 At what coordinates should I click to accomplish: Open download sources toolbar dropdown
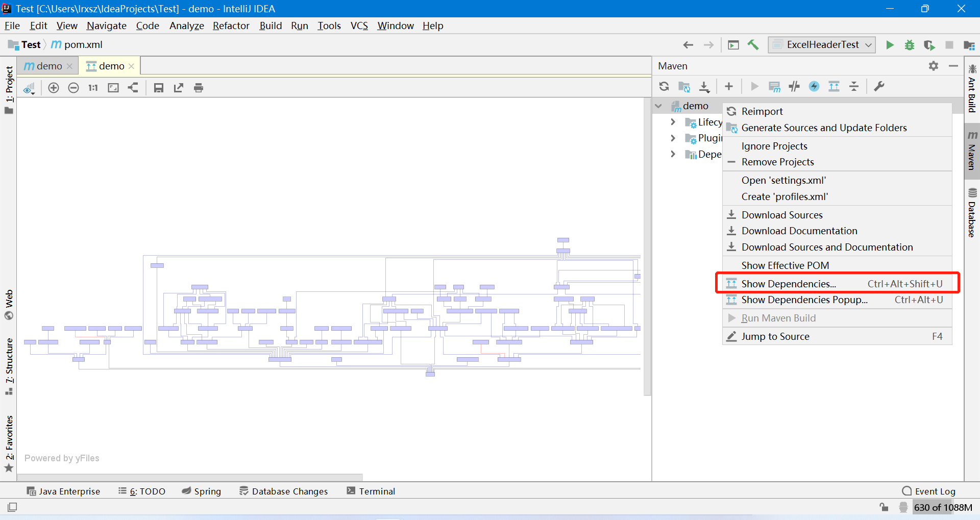tap(704, 87)
